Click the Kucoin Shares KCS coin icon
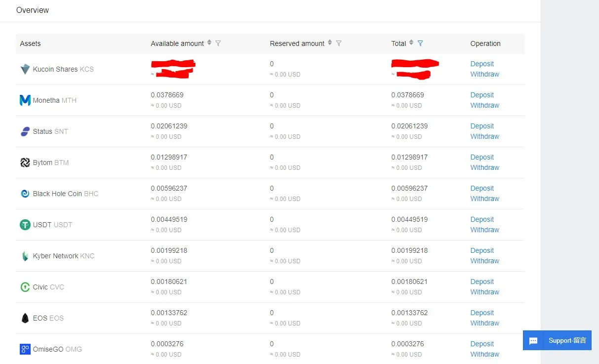 (x=25, y=69)
